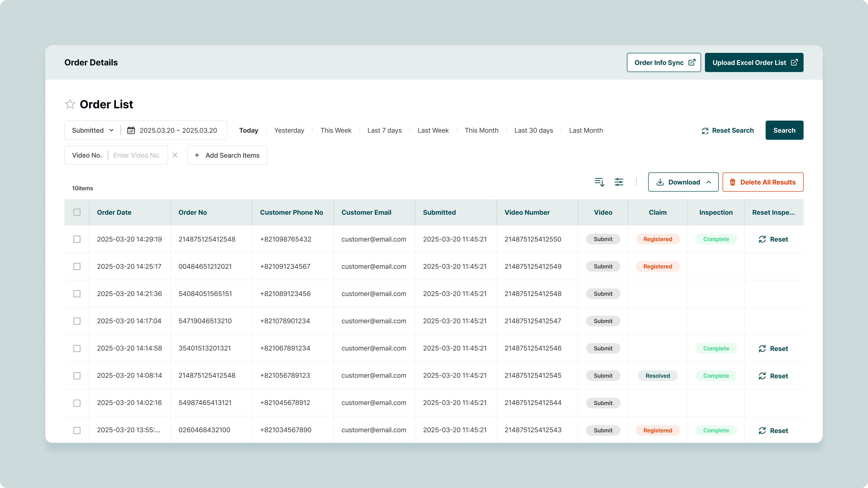
Task: Click Delete All Results trash button
Action: click(762, 182)
